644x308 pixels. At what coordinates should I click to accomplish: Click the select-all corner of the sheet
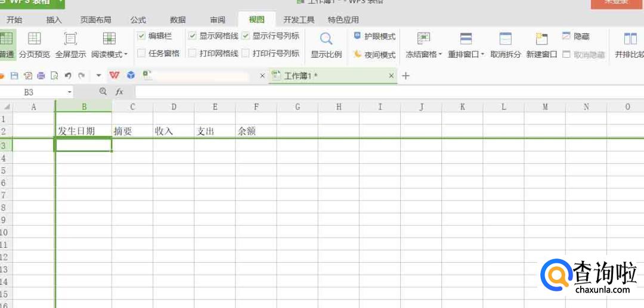(x=7, y=107)
